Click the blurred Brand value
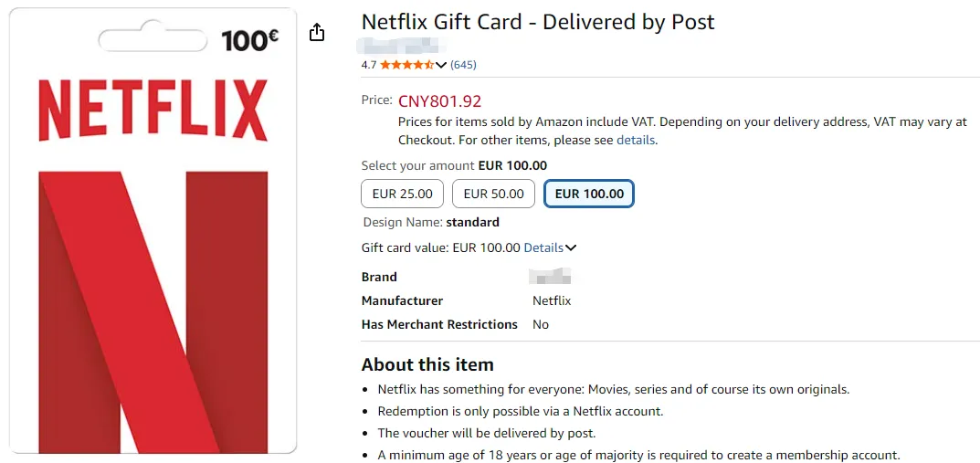This screenshot has width=980, height=463. [x=551, y=277]
